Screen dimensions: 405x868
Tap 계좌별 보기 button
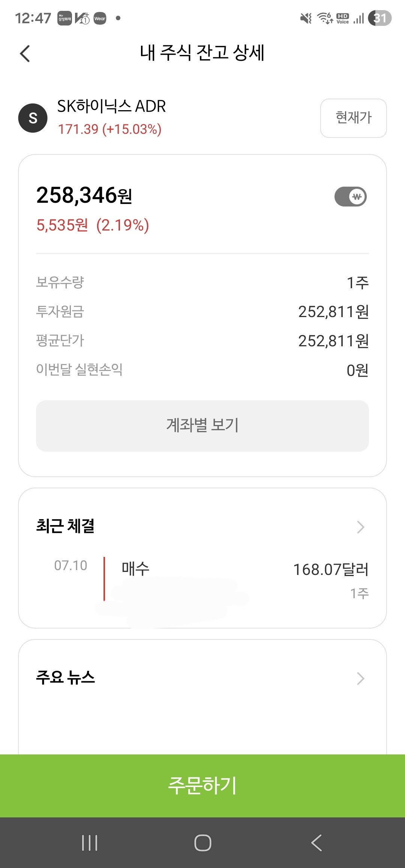(x=202, y=426)
